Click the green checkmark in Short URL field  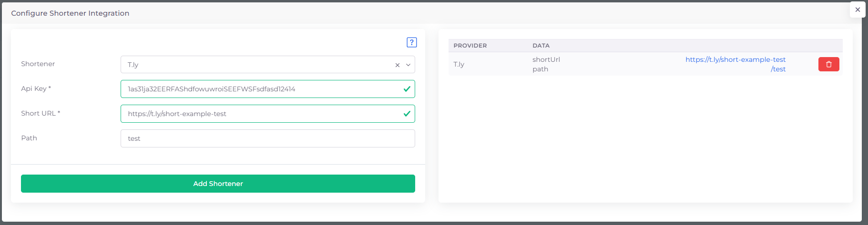(x=407, y=114)
